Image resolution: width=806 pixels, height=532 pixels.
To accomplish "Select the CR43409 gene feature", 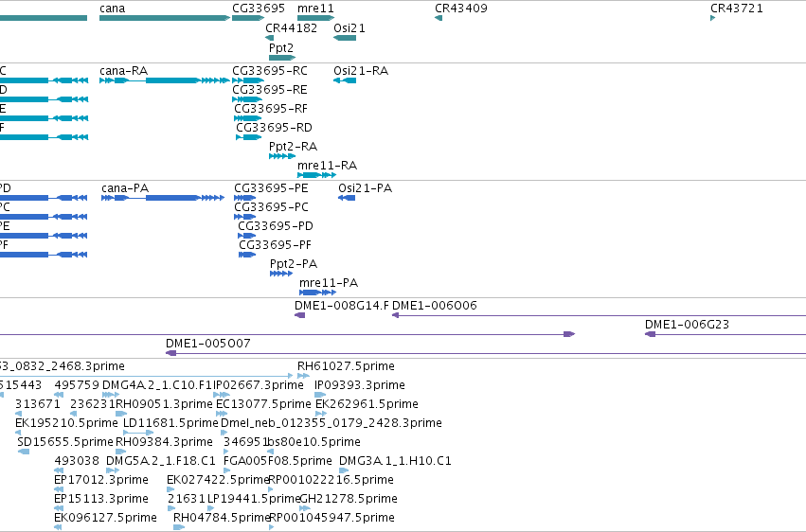I will point(439,18).
